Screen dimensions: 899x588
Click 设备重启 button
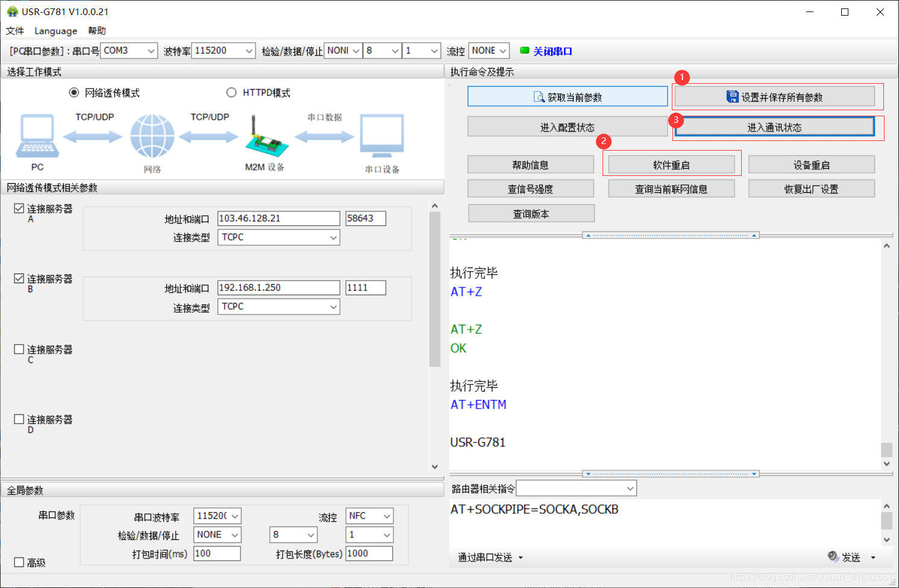812,164
